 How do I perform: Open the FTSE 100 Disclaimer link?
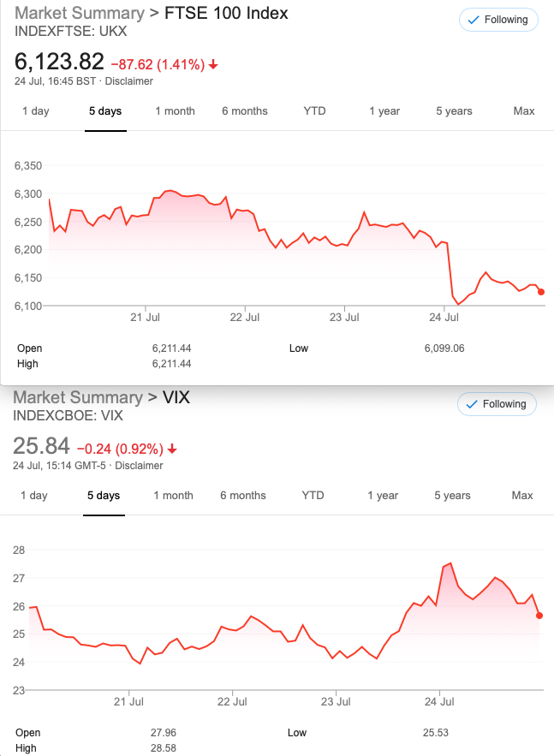click(x=128, y=81)
